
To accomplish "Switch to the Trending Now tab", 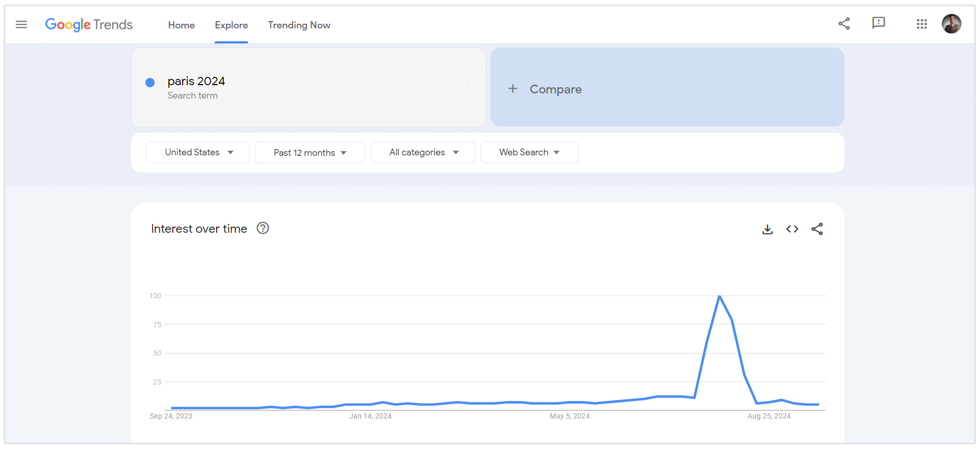I will pyautogui.click(x=299, y=25).
